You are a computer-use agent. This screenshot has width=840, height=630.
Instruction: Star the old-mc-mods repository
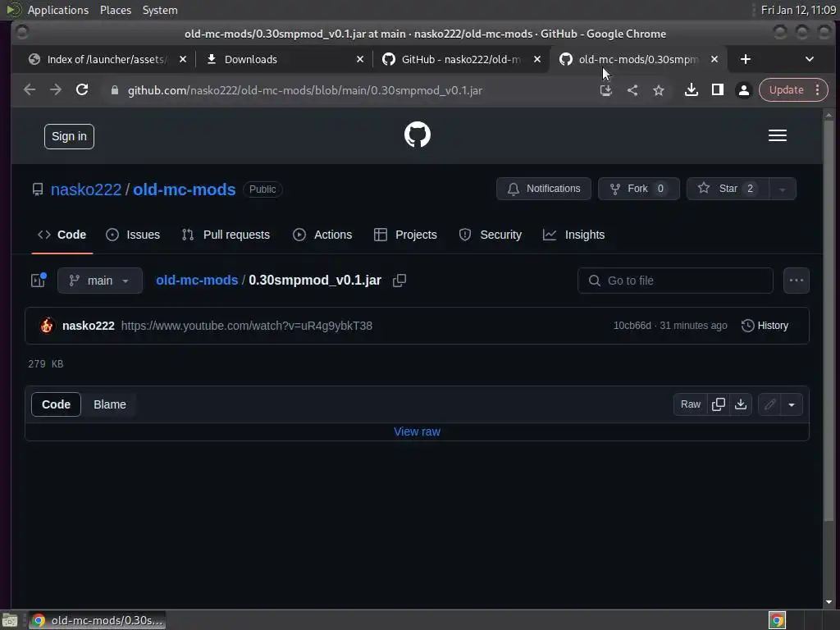[728, 189]
